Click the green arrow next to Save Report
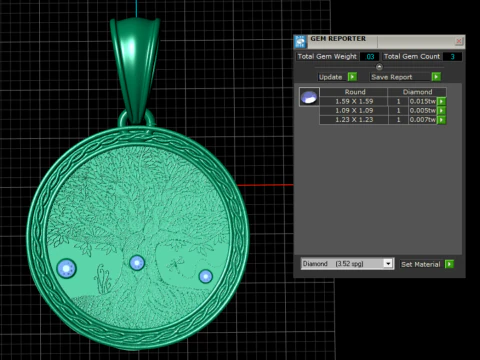 [x=436, y=77]
